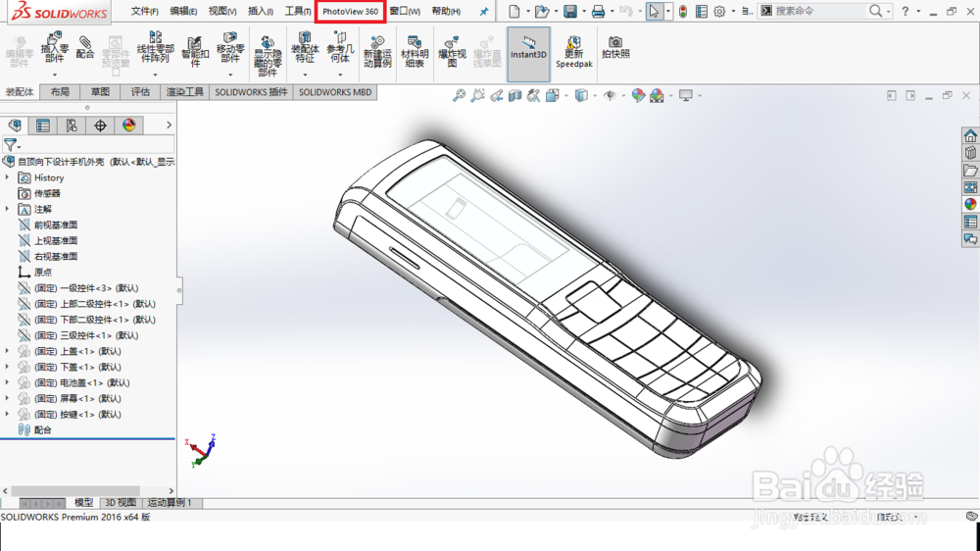Expand the 按键<1> component node

[8, 414]
